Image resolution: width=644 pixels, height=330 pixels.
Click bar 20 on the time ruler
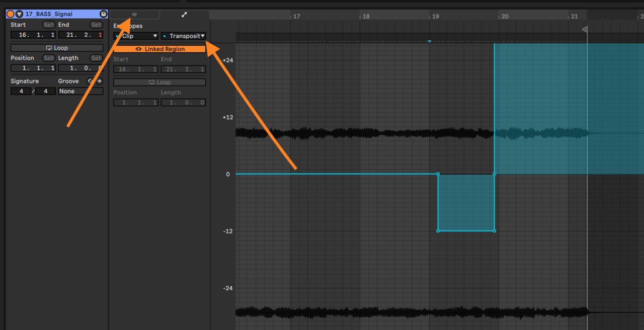coord(505,16)
